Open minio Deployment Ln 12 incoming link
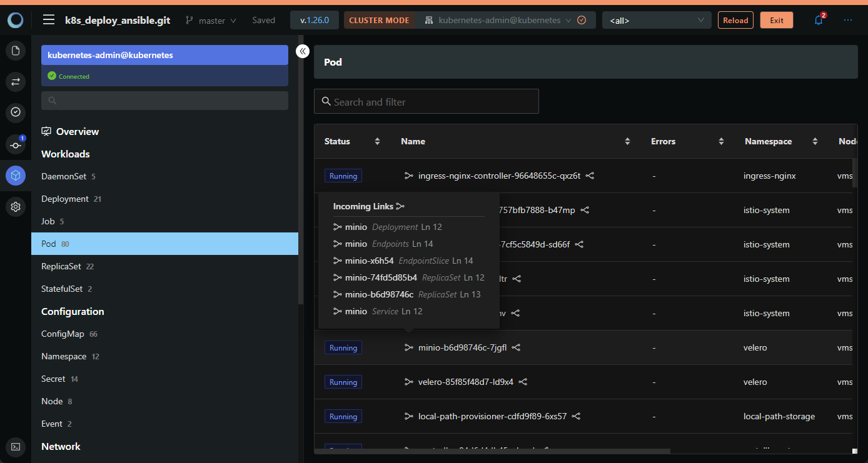This screenshot has width=868, height=463. (x=388, y=227)
